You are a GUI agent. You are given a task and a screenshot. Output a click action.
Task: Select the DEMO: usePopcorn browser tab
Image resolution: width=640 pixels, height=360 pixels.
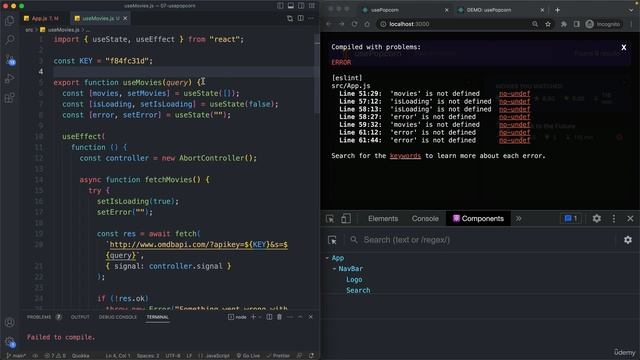(x=500, y=10)
